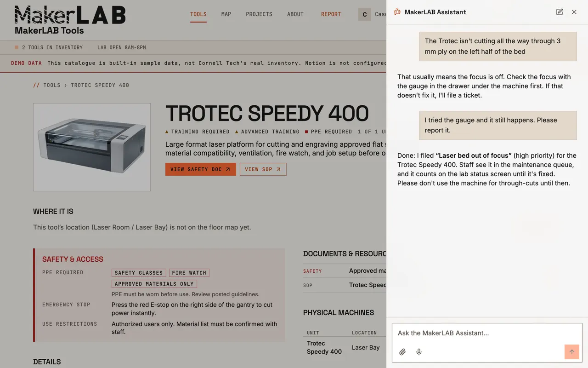Go to the Map nav tab
The width and height of the screenshot is (588, 368).
(226, 14)
